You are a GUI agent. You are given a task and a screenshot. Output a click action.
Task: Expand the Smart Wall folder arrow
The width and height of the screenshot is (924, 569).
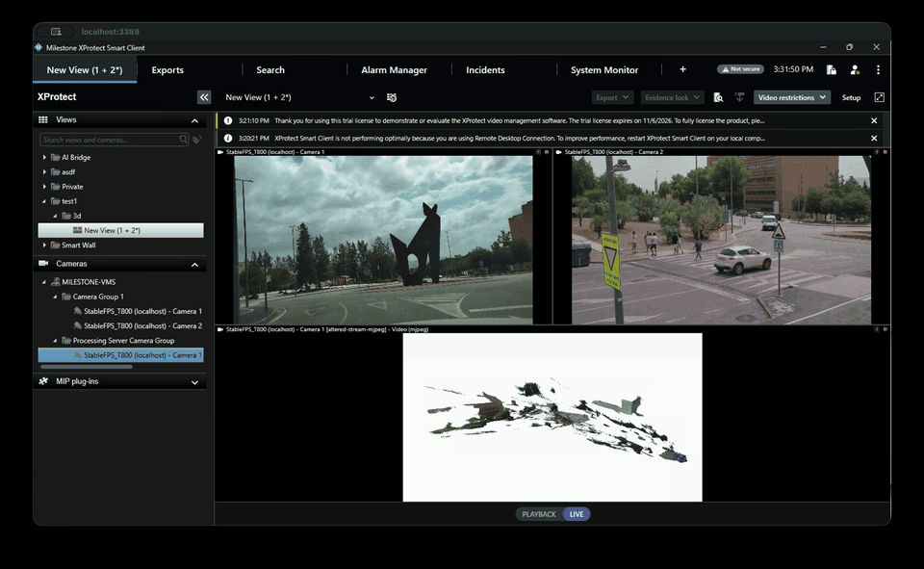click(x=44, y=246)
